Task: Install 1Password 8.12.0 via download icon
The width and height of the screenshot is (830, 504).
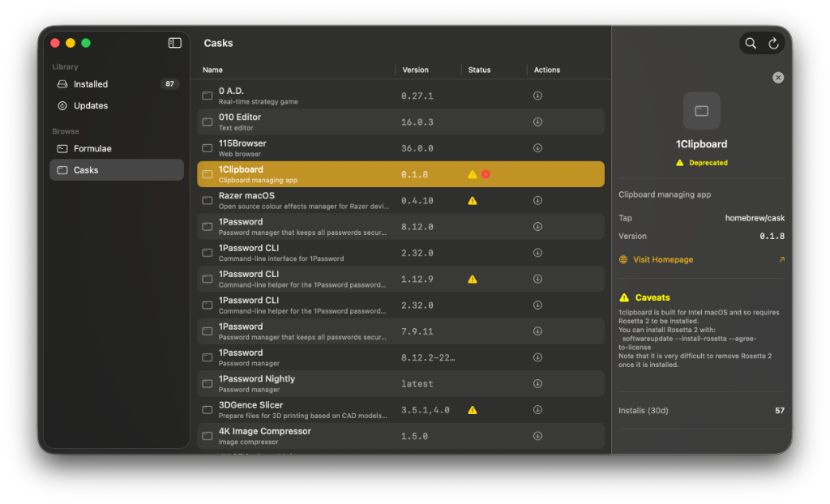Action: tap(537, 227)
